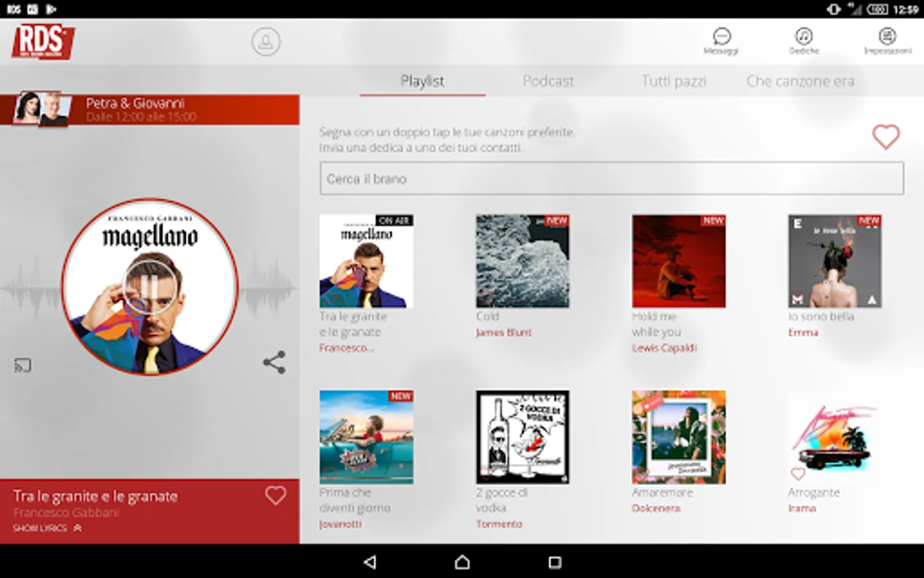Switch to the Podcast tab

[548, 81]
